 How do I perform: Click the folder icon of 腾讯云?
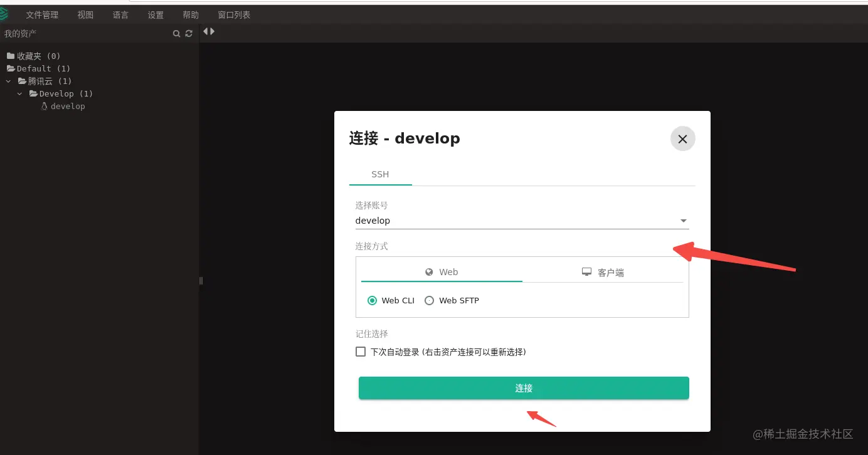(22, 81)
